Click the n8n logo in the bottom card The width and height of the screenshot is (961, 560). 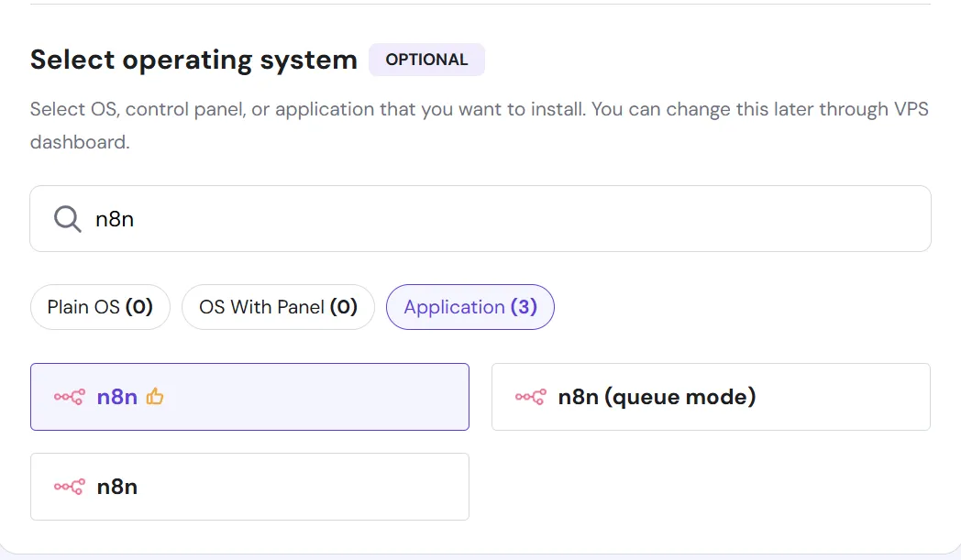(70, 487)
